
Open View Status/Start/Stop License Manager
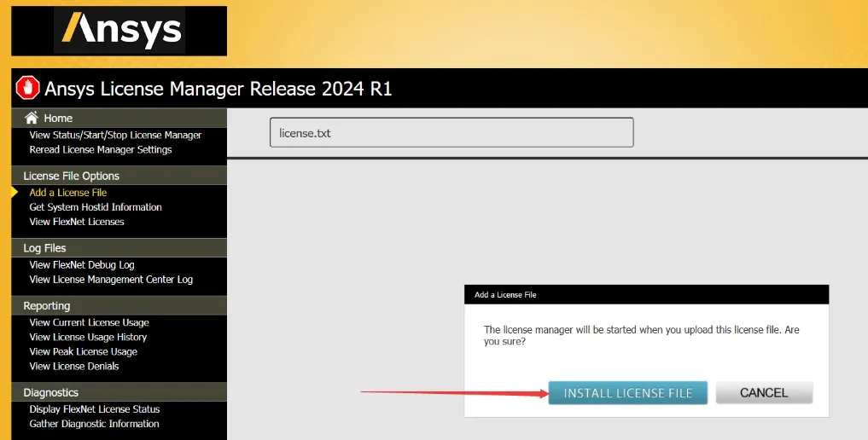(115, 135)
